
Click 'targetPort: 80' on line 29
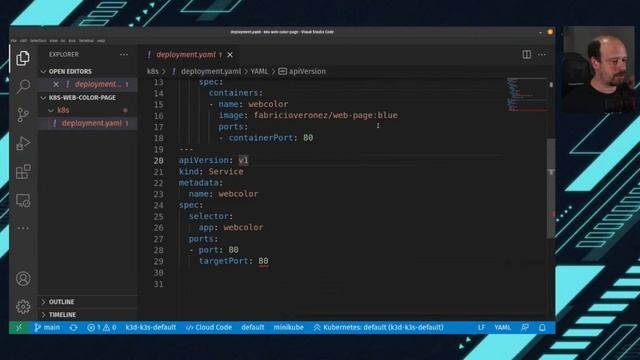coord(233,261)
